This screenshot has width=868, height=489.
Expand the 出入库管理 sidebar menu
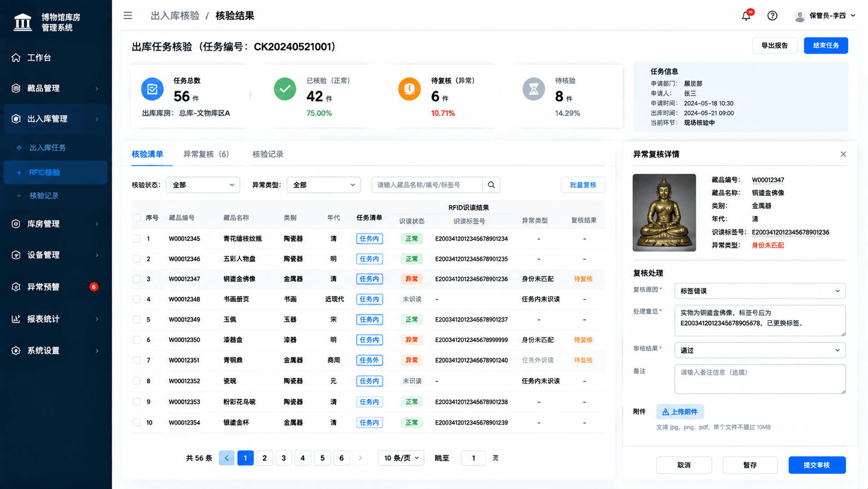point(56,119)
